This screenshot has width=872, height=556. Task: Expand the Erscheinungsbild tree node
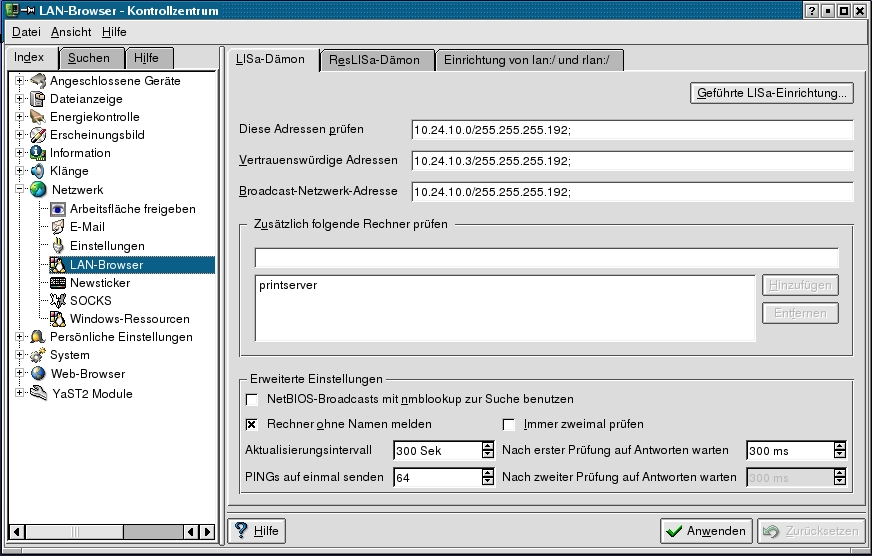click(19, 135)
